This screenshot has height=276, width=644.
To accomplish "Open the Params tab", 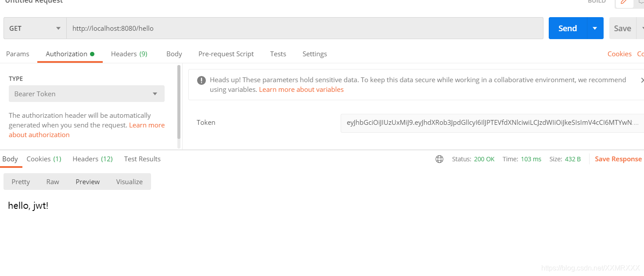I will click(18, 54).
